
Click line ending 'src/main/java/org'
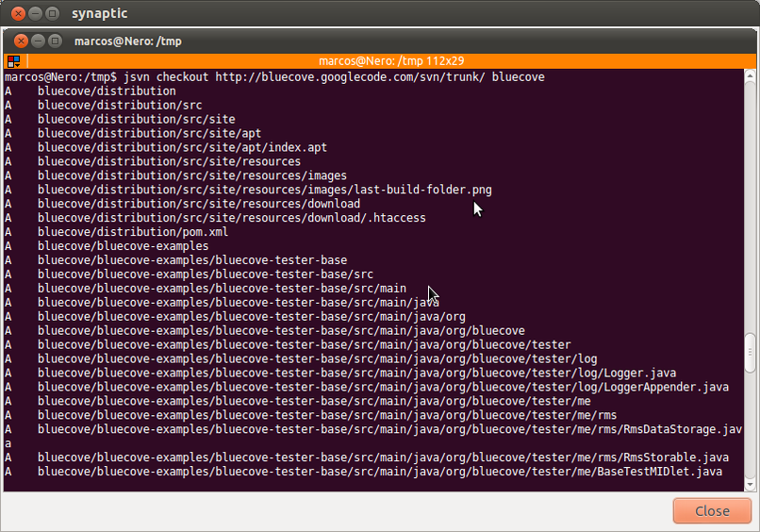(x=252, y=317)
